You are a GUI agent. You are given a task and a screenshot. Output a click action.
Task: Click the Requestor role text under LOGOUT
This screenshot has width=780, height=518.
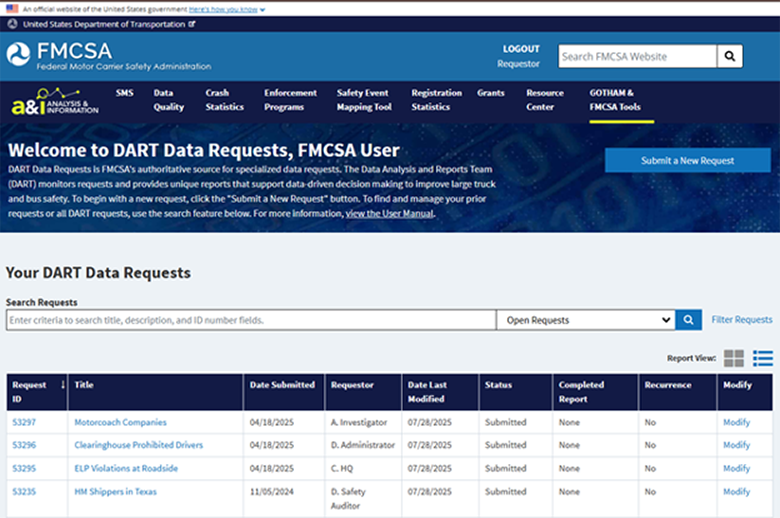pos(518,64)
